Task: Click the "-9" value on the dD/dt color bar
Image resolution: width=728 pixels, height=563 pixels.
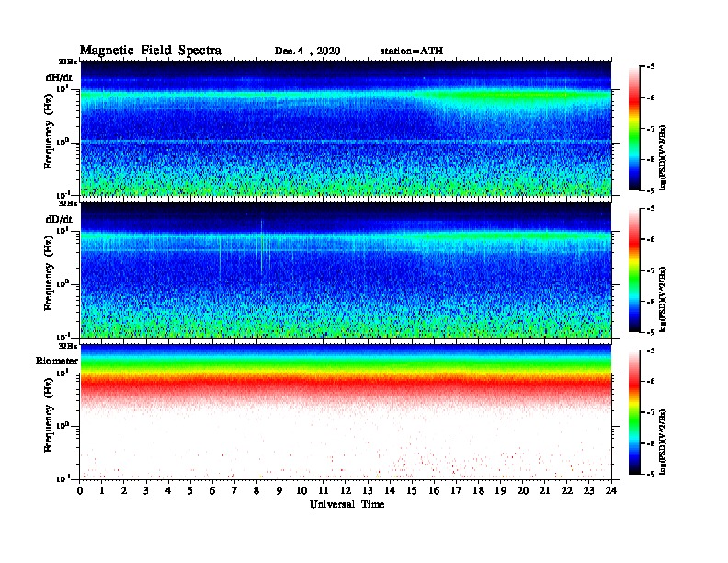Action: 651,332
